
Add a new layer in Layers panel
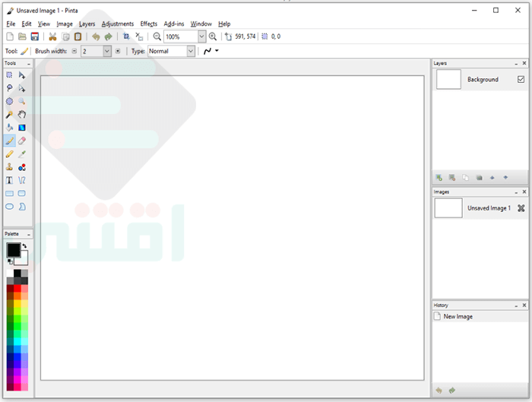[439, 177]
